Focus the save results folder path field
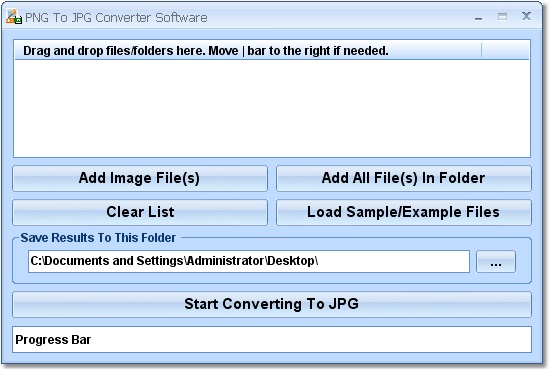This screenshot has width=550, height=371. (x=249, y=262)
